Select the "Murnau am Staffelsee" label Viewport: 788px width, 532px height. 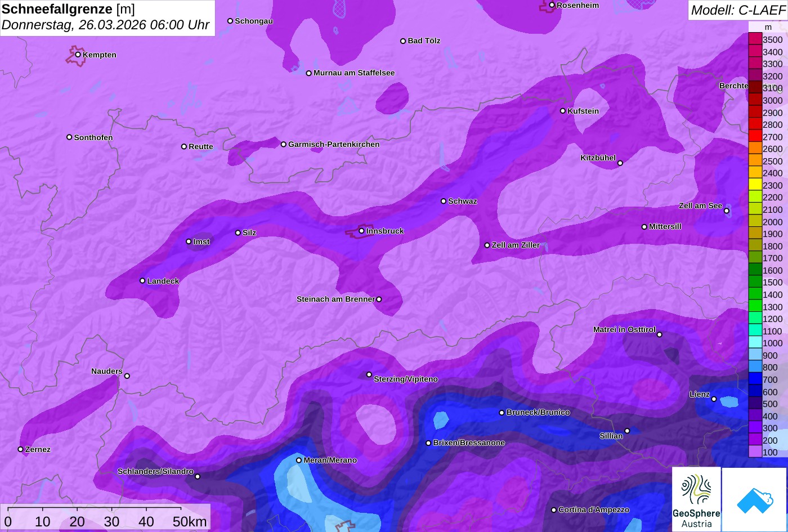point(354,73)
